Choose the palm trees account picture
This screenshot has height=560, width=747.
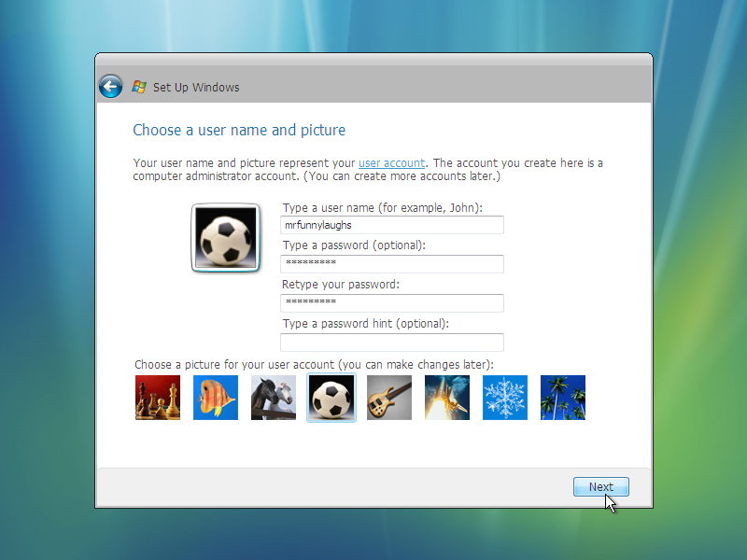[563, 398]
